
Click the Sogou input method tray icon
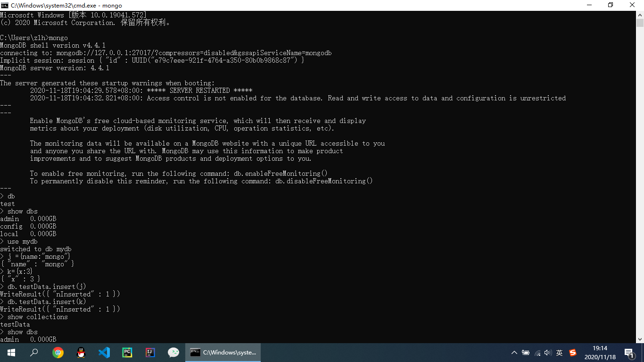(573, 353)
